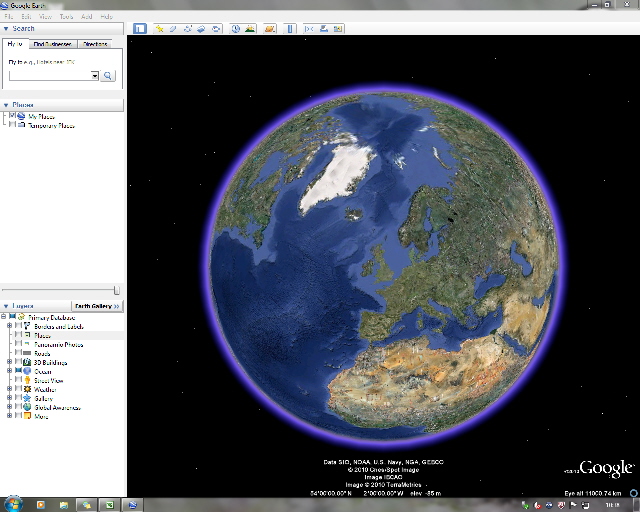640x512 pixels.
Task: Expand the Borders and Labels node
Action: (x=9, y=326)
